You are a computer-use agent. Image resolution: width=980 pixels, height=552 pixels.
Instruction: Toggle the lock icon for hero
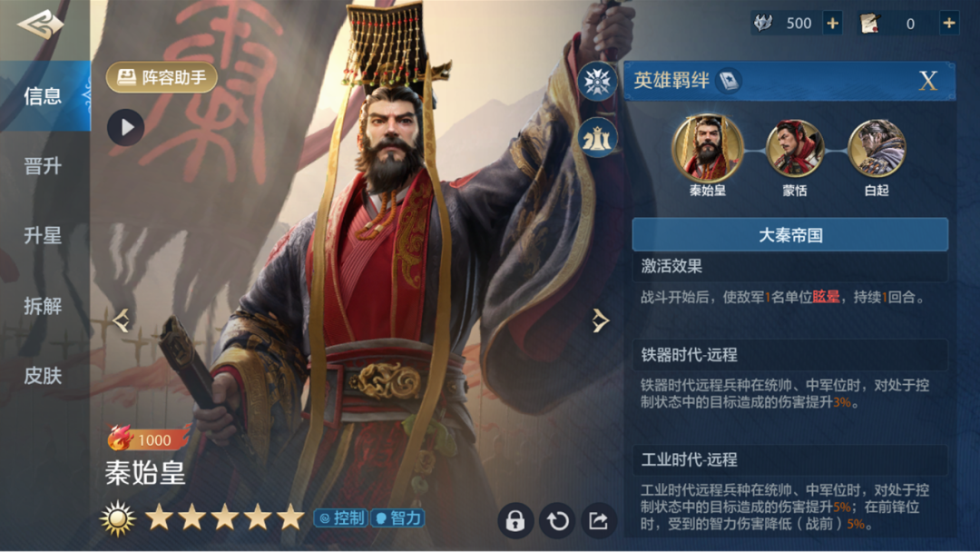coord(515,521)
